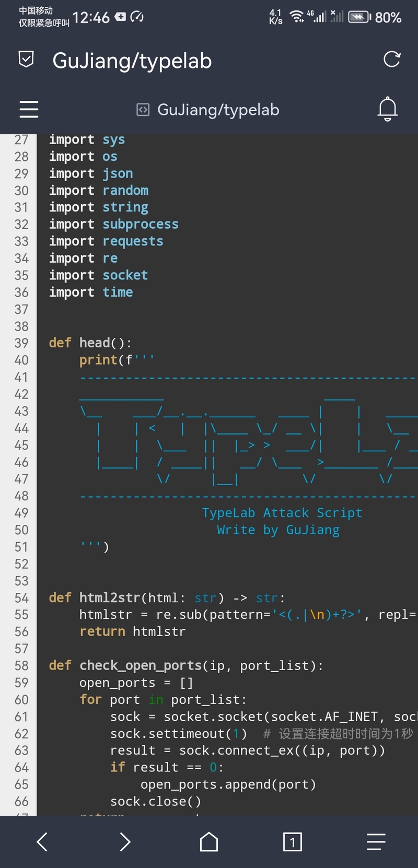Open the notifications bell

pyautogui.click(x=388, y=109)
